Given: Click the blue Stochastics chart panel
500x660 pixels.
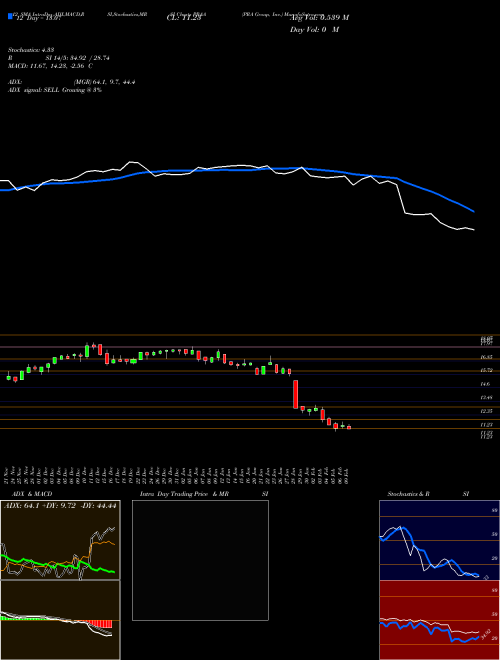Looking at the screenshot, I should pyautogui.click(x=439, y=540).
